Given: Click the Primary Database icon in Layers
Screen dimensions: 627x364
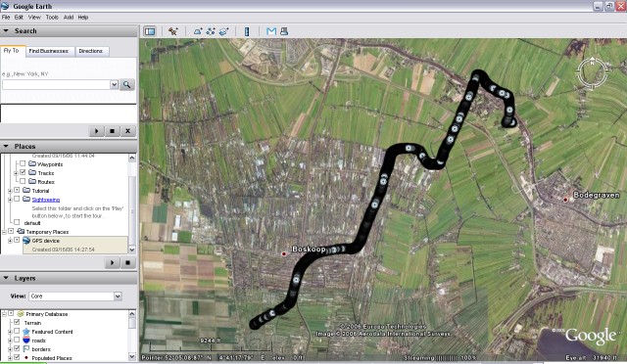Looking at the screenshot, I should pos(21,314).
